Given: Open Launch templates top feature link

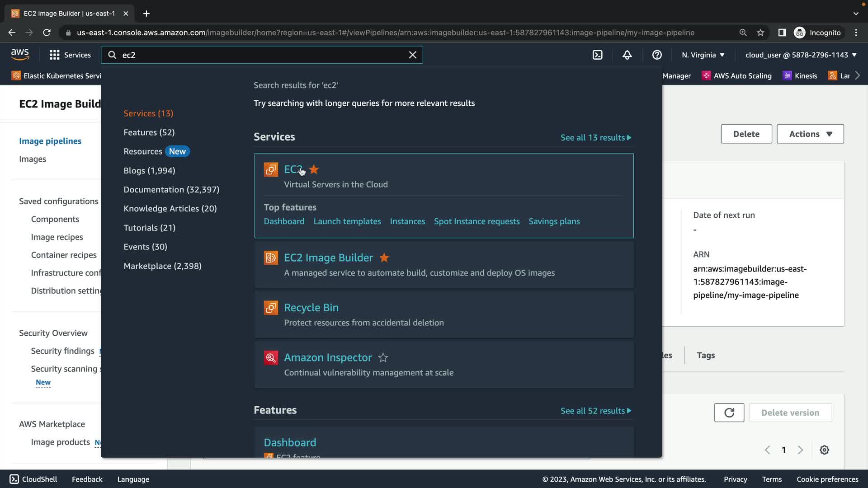Looking at the screenshot, I should [347, 221].
